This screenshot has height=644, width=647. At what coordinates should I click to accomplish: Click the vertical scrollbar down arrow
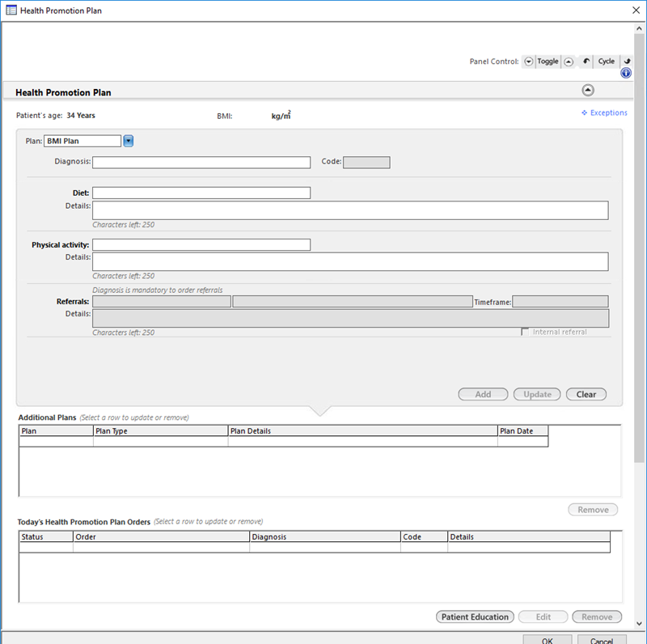click(x=639, y=624)
